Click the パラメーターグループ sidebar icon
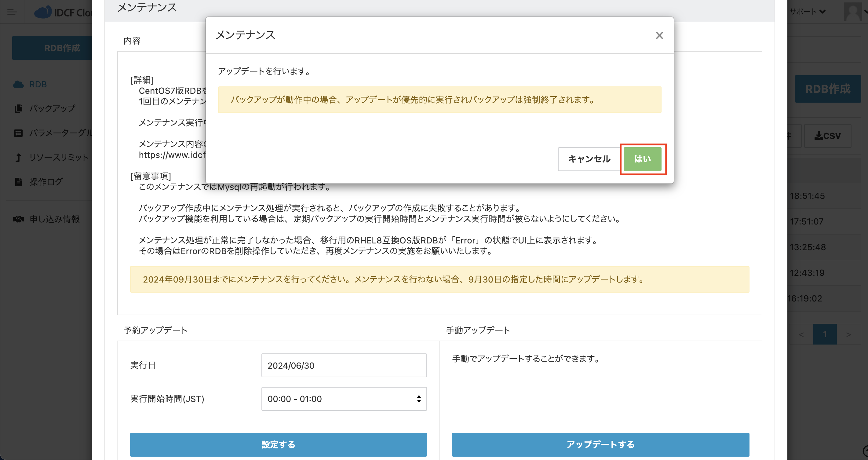 18,133
